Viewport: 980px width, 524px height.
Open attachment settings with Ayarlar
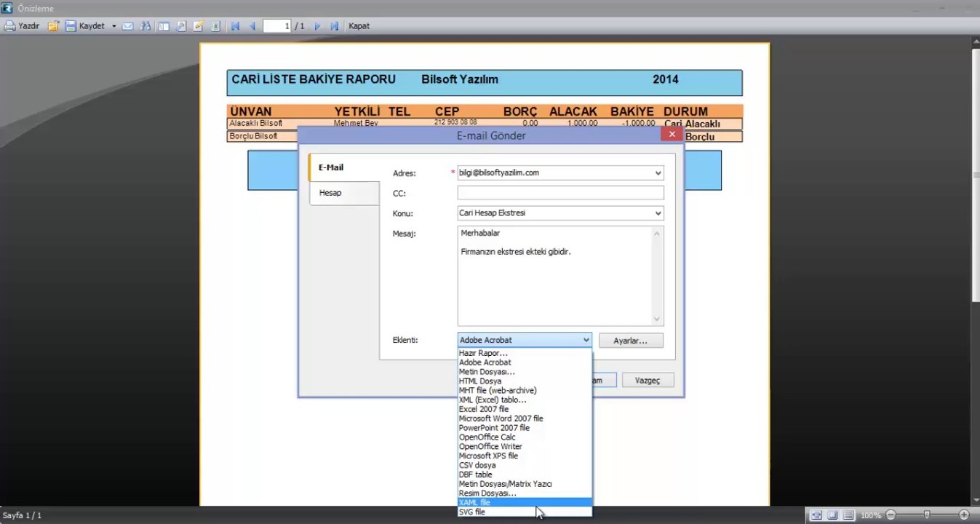631,341
